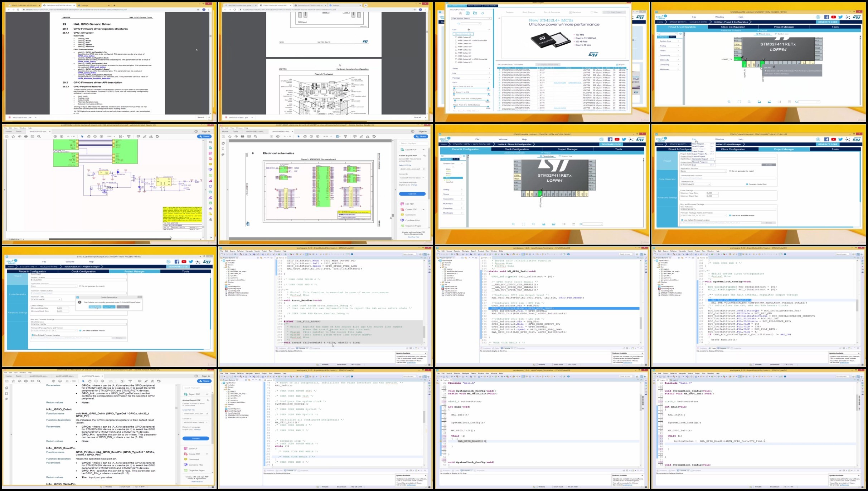Viewport: 868px width, 491px height.
Task: Open YouTube icon in the InputOutput.ioc CubeMX window
Action: (x=184, y=262)
